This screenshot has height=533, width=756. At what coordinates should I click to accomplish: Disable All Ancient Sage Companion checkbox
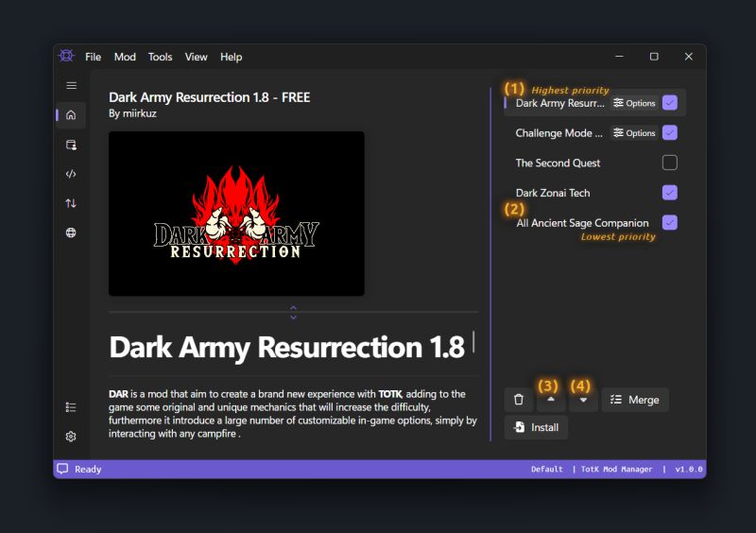[670, 222]
